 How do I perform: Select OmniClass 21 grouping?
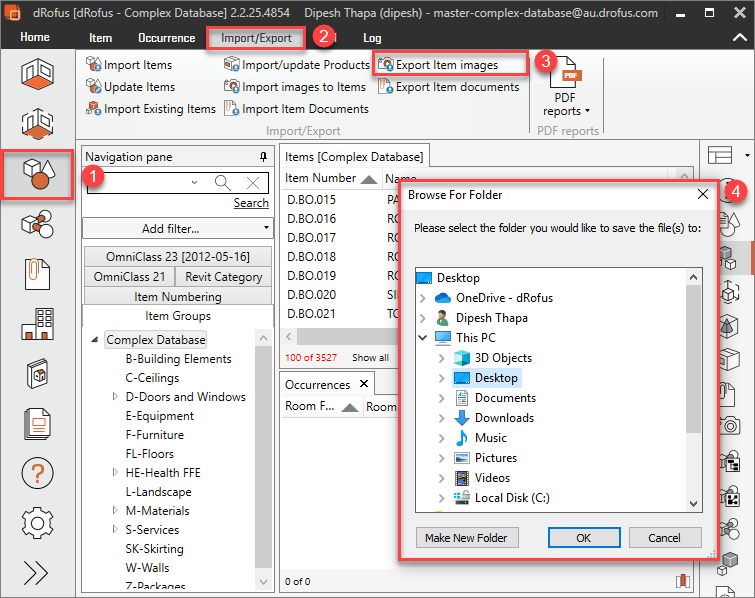(x=129, y=276)
